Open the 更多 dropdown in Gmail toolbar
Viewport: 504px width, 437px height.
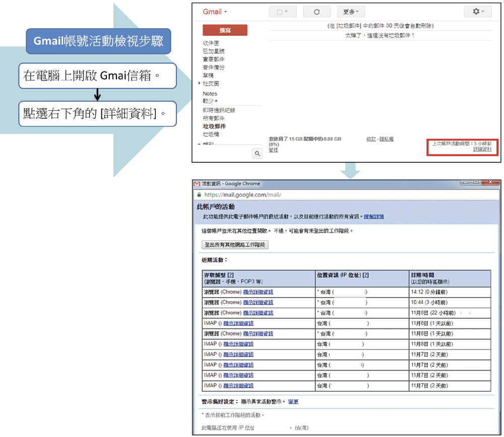pos(351,12)
